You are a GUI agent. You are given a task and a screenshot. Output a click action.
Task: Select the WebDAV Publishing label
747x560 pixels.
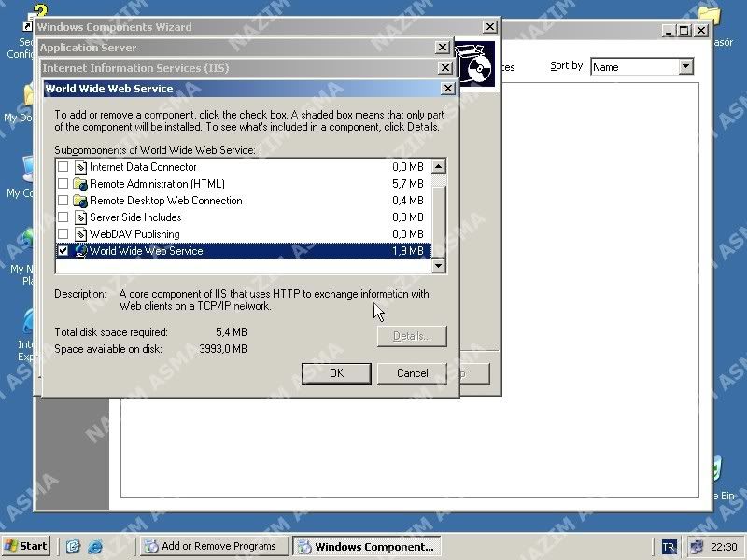[x=134, y=234]
